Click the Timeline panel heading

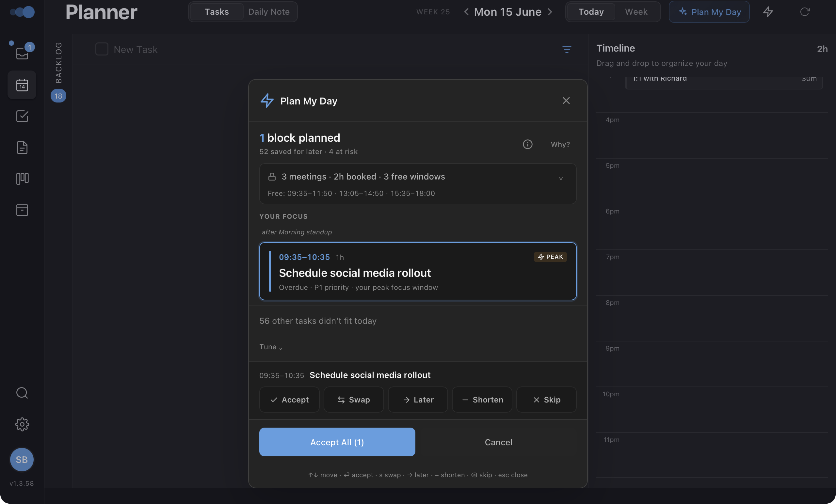click(616, 48)
